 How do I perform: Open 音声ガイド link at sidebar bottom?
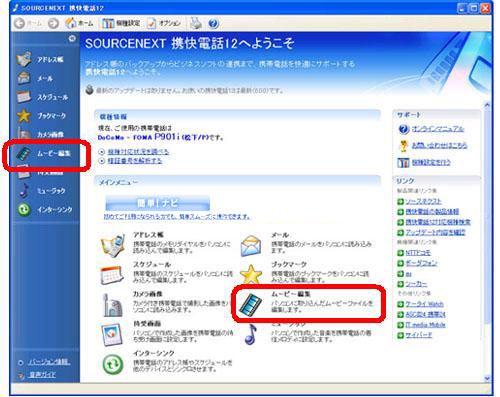point(42,375)
